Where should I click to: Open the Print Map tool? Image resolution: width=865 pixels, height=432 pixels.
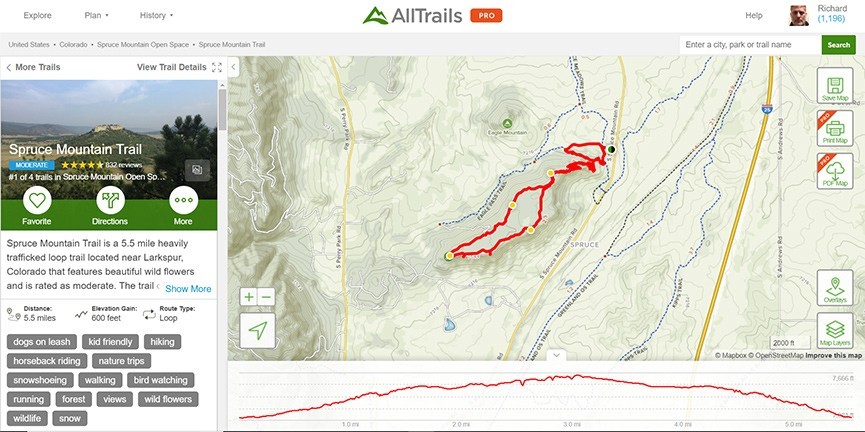click(835, 129)
